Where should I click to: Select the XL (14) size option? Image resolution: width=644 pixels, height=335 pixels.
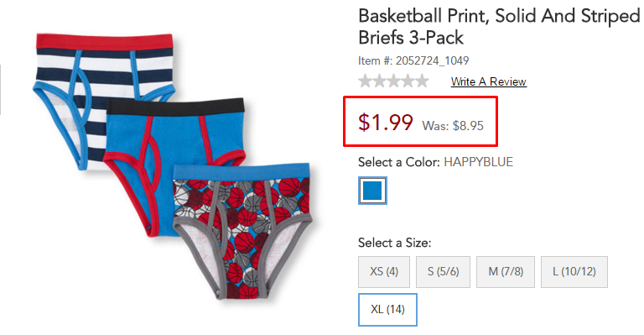coord(387,310)
